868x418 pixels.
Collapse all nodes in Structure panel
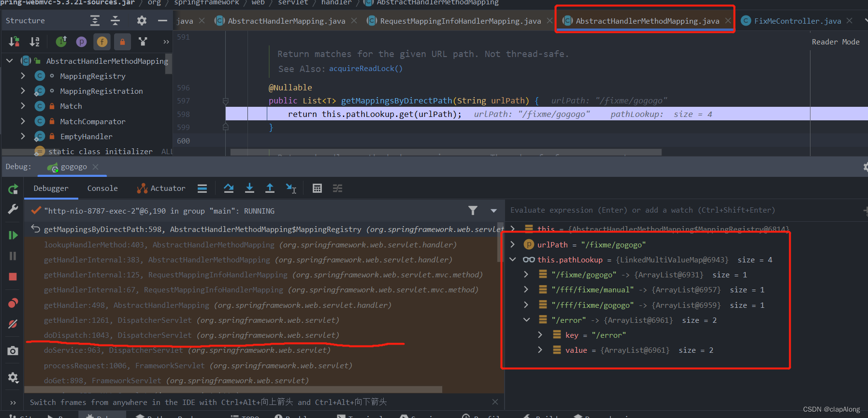pos(115,20)
